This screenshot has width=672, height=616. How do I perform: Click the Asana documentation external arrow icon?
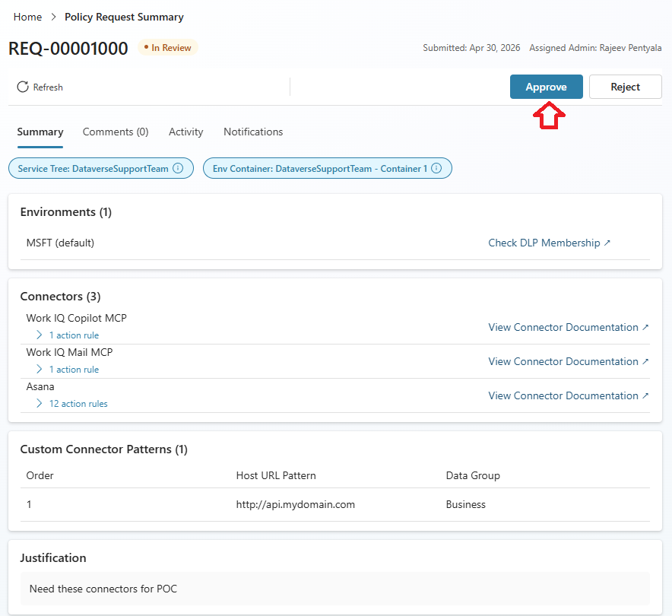click(645, 395)
